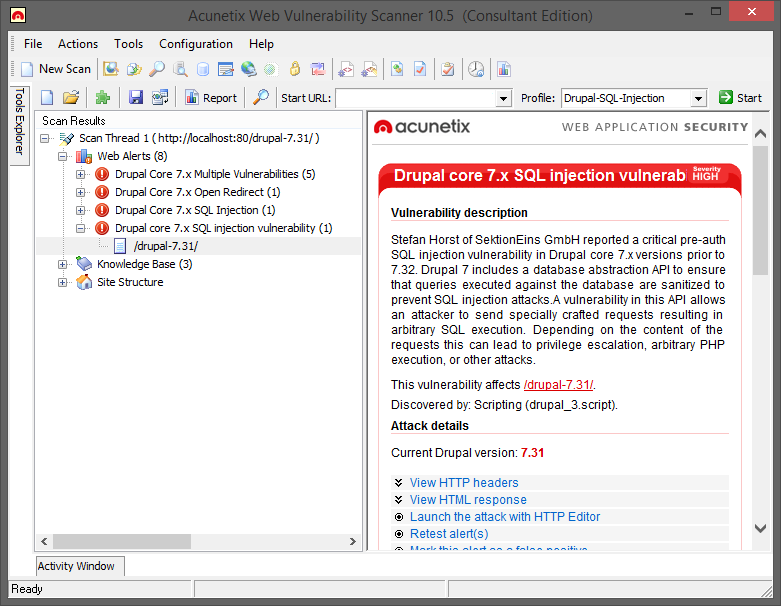Click the open folder icon
The height and width of the screenshot is (606, 781).
pyautogui.click(x=71, y=98)
